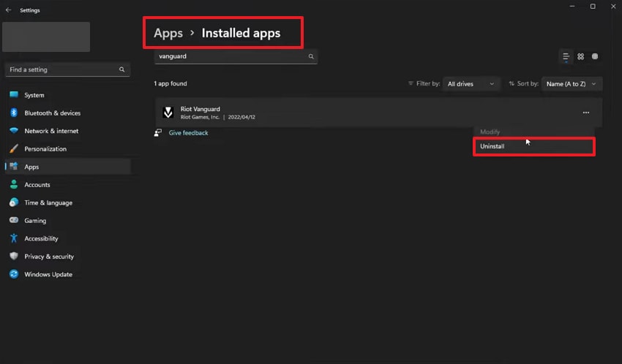The width and height of the screenshot is (622, 364).
Task: Click the Time & language globe icon
Action: (x=14, y=202)
